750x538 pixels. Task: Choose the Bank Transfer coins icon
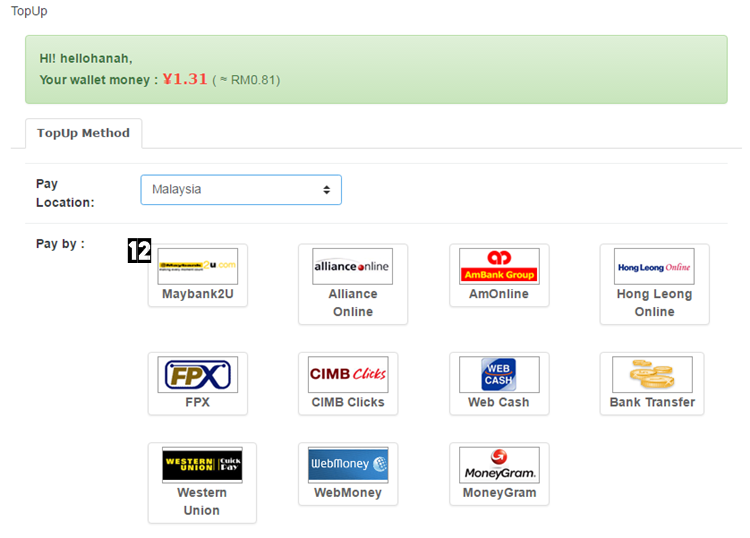[x=652, y=374]
